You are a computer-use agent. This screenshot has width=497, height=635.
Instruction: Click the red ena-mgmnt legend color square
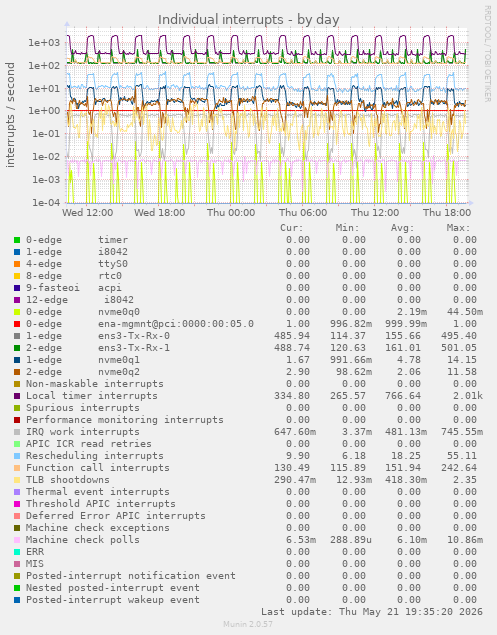pyautogui.click(x=17, y=324)
